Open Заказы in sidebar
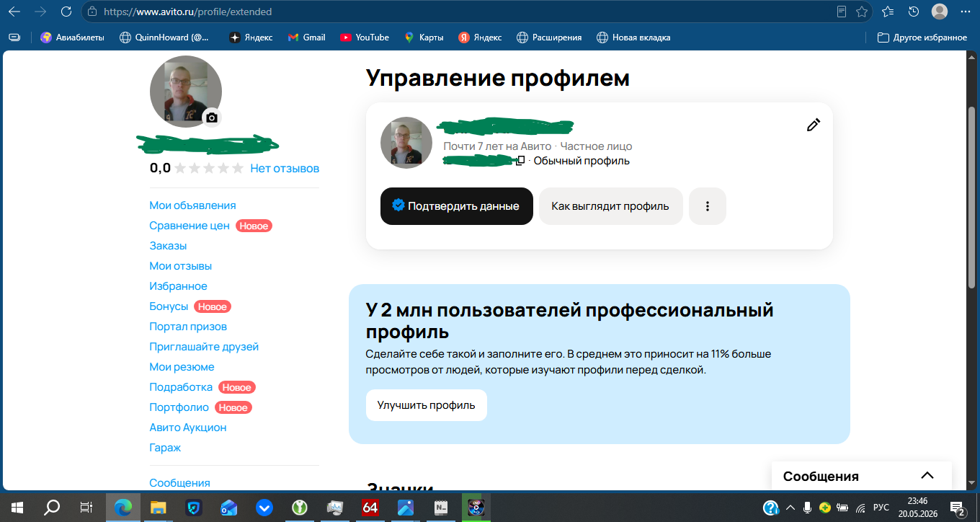The image size is (980, 522). [x=168, y=246]
